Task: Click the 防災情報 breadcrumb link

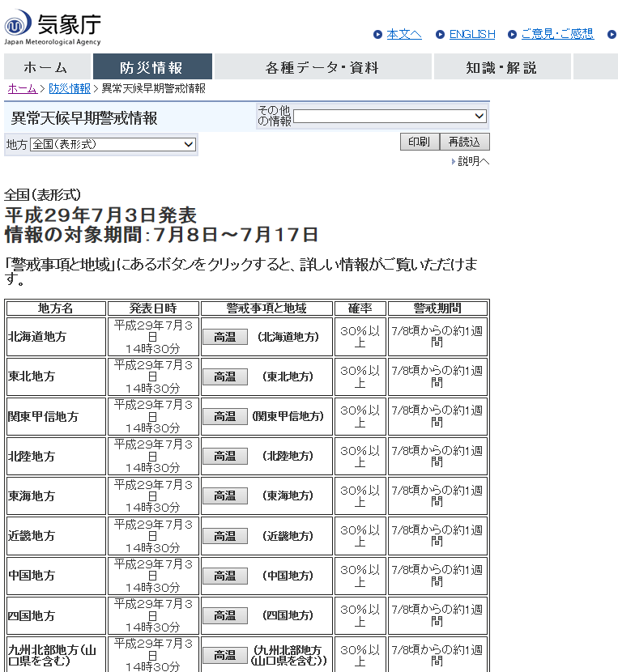Action: [x=70, y=88]
